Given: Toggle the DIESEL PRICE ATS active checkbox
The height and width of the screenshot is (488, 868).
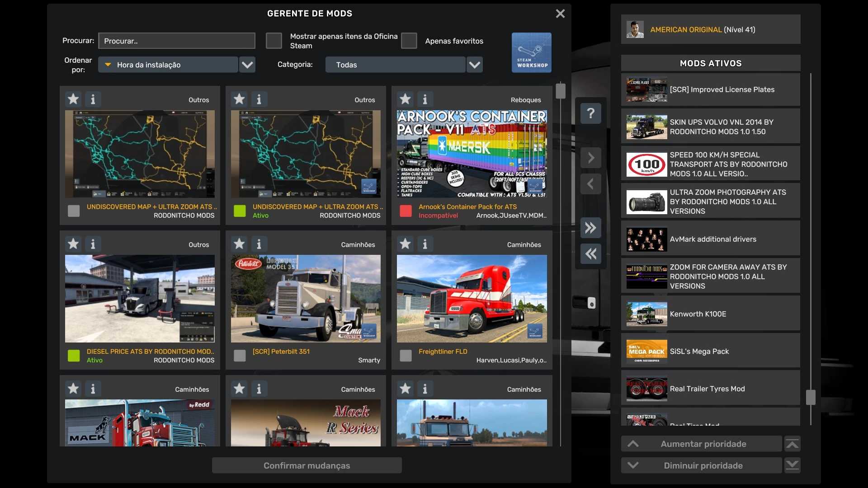Looking at the screenshot, I should (74, 356).
